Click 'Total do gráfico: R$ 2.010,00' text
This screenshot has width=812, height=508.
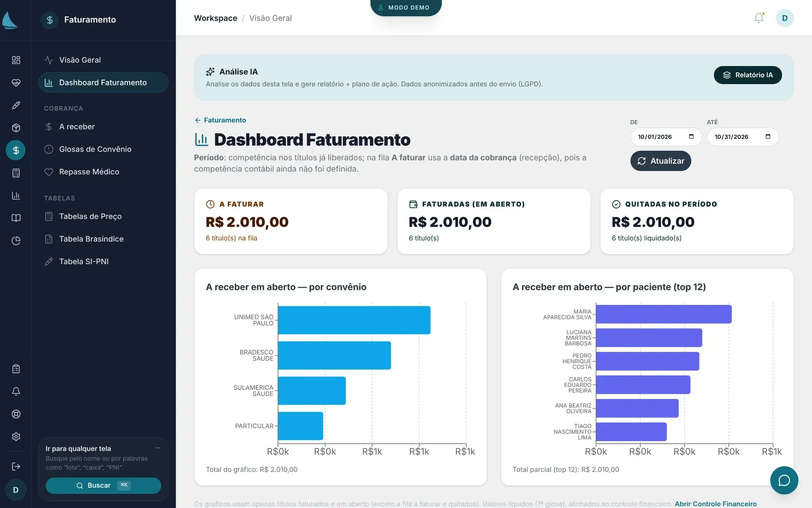[x=252, y=469]
